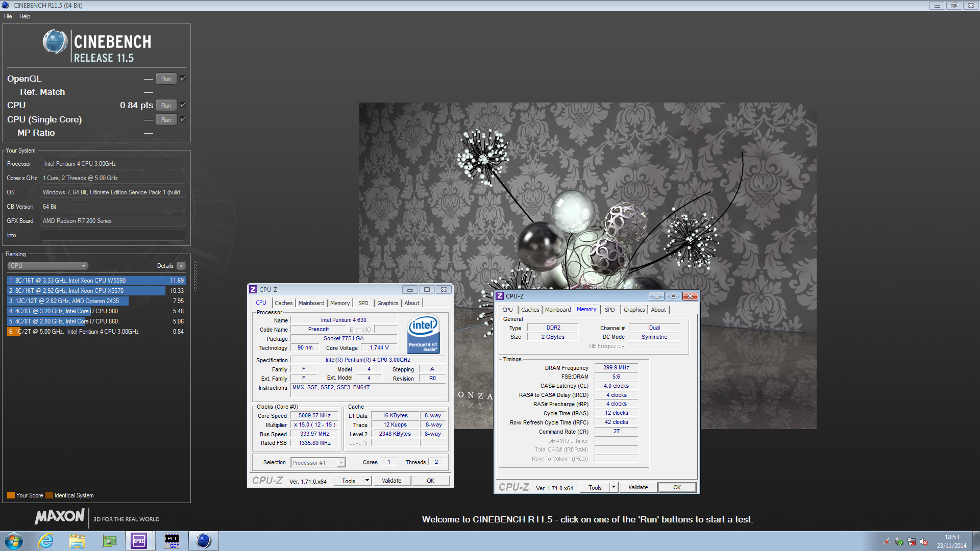Select Core i7 960 ranking row

pos(96,311)
